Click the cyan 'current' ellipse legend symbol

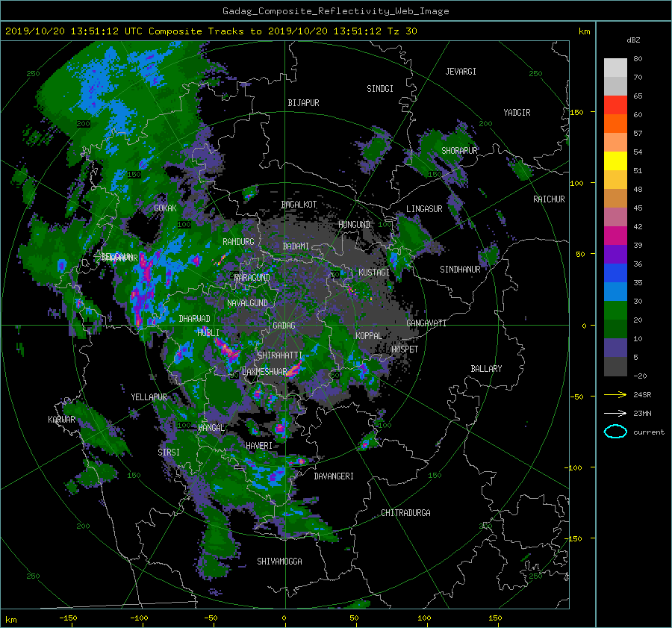[615, 432]
